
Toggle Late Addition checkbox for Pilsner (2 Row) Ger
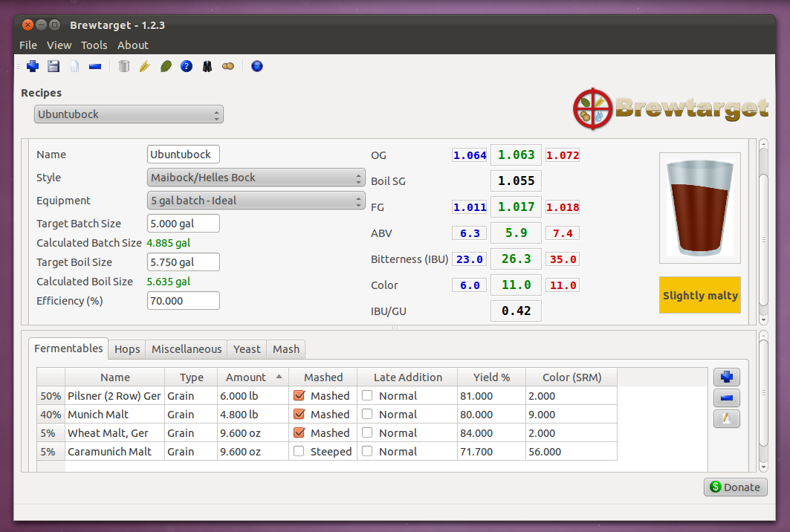click(367, 395)
